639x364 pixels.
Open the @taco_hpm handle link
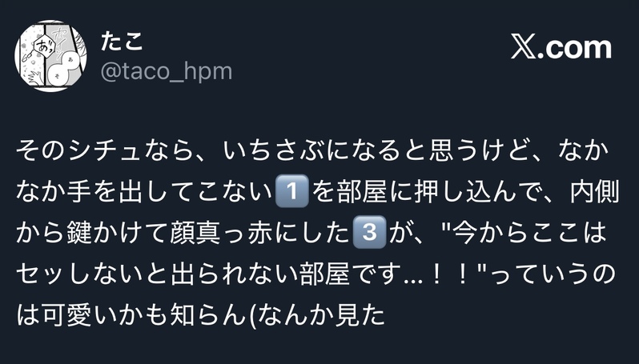pos(167,72)
